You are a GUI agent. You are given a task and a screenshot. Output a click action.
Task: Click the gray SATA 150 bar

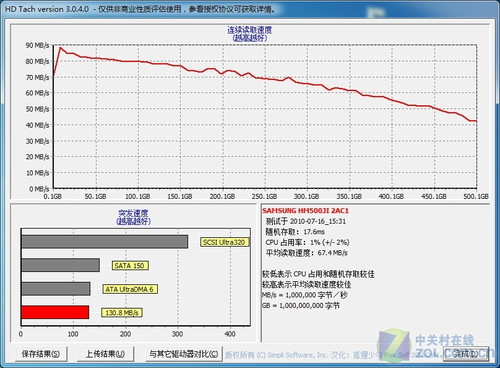click(x=60, y=265)
